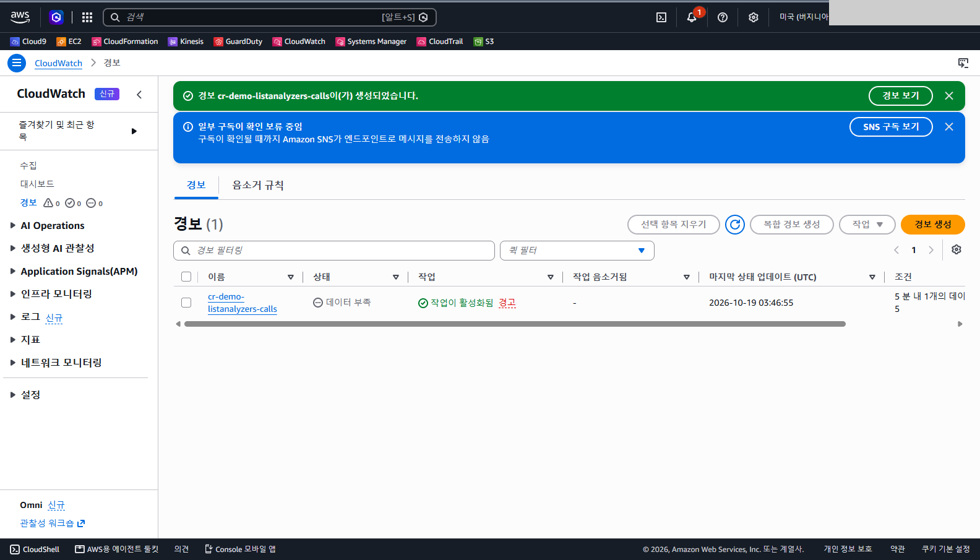
Task: Open the Kinesis favorites shortcut
Action: [186, 41]
